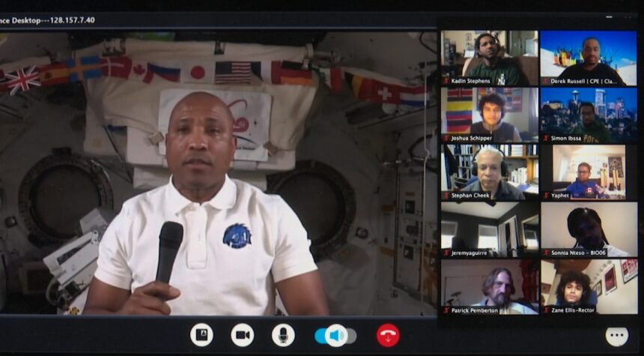Toggle the speaker audio switch

tap(335, 335)
